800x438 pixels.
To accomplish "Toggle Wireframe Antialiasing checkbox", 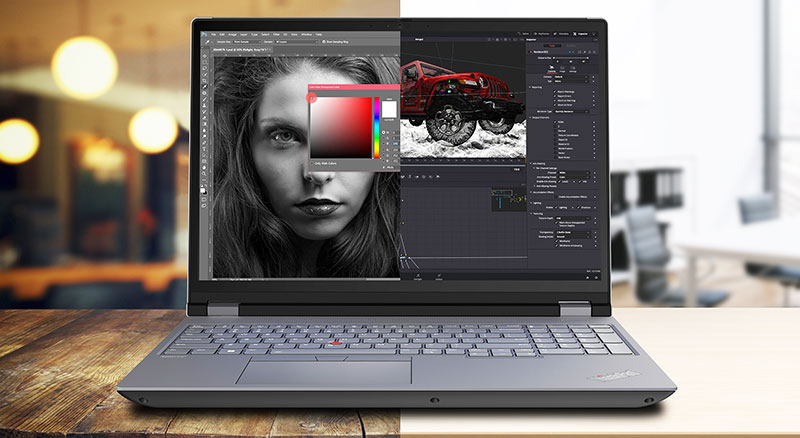I will (x=557, y=246).
